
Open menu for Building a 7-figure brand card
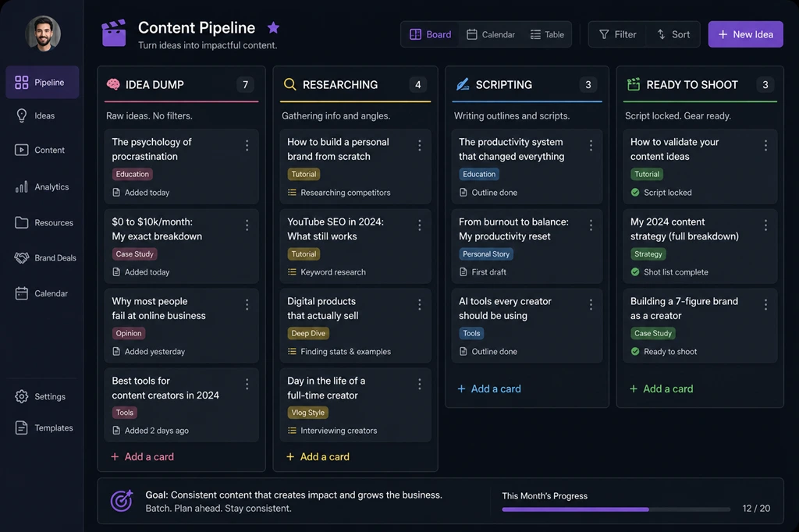[x=765, y=305]
